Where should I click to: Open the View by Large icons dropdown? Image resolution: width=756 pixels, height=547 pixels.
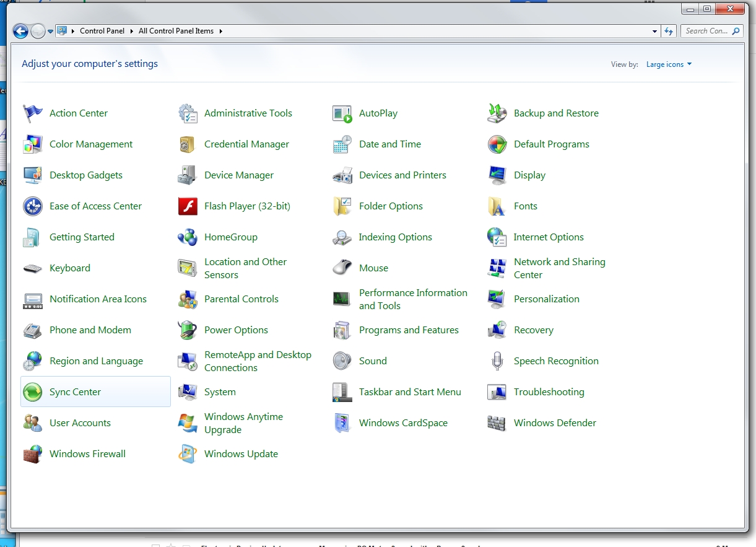669,64
